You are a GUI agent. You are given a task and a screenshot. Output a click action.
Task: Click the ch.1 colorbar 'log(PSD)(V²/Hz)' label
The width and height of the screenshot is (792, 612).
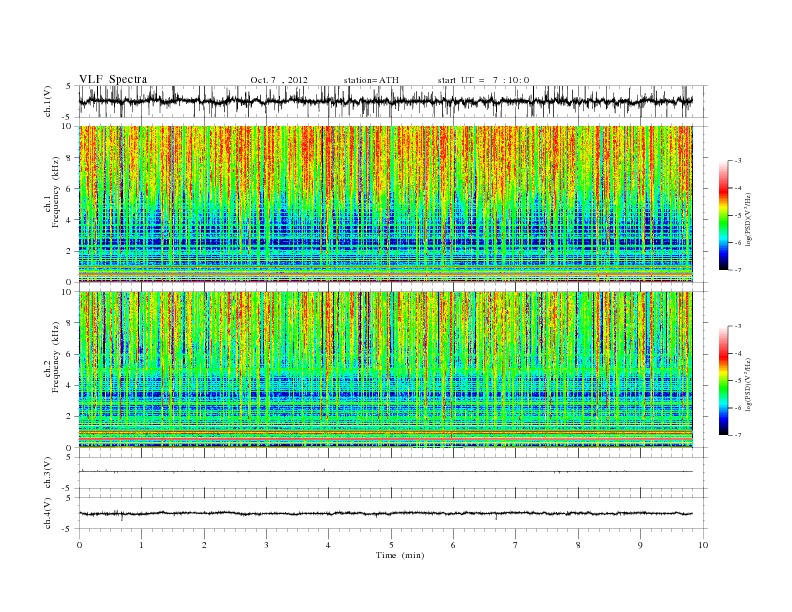[x=748, y=218]
